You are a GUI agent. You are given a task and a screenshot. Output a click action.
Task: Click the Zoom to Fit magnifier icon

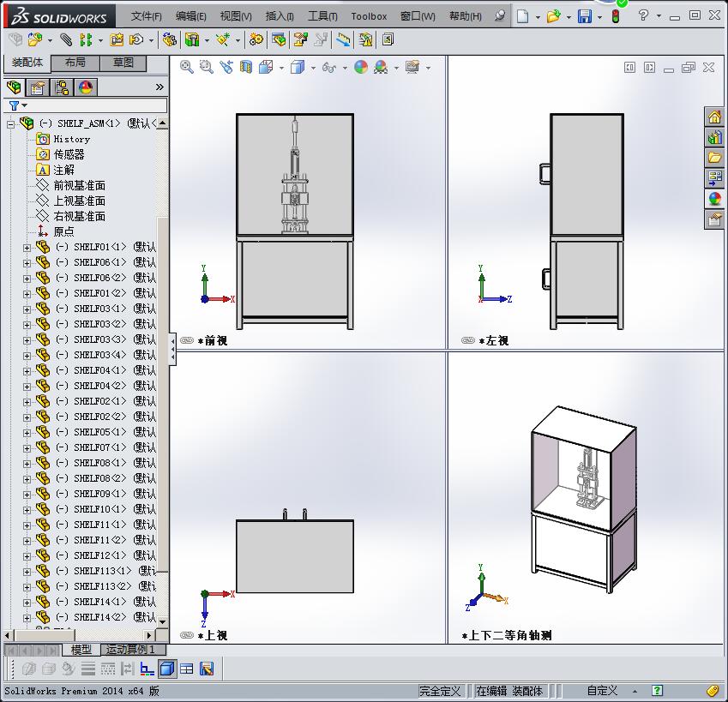[x=187, y=67]
